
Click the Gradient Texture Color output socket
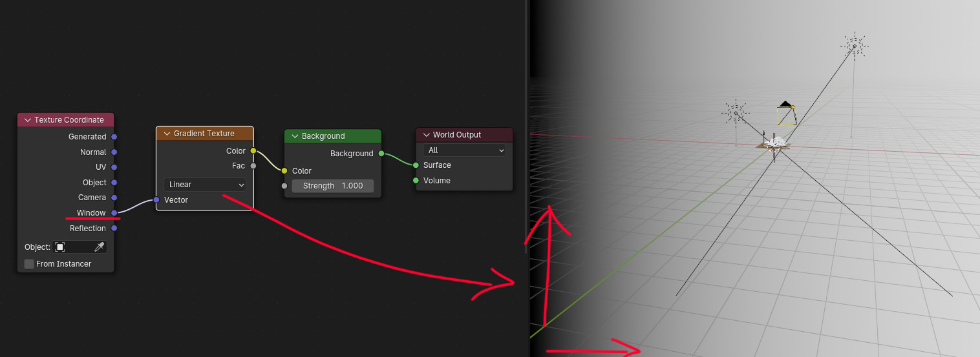point(253,151)
